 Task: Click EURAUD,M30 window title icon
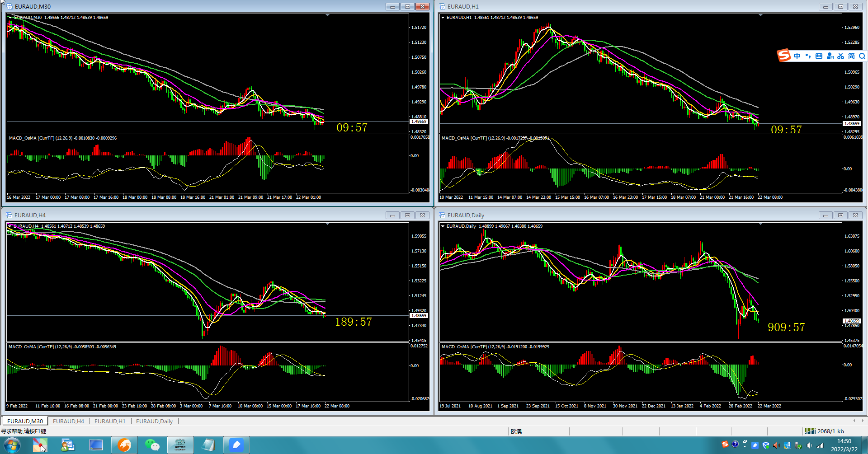pos(9,6)
